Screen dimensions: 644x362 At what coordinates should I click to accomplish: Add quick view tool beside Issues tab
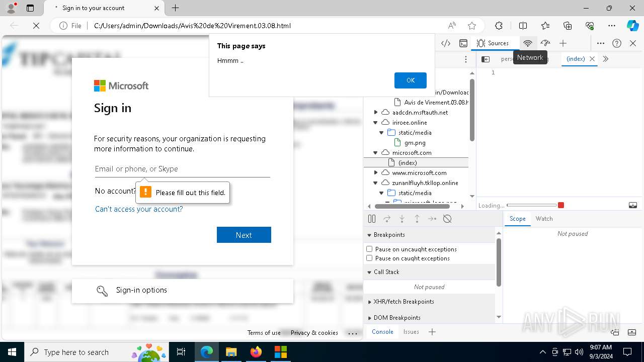[x=432, y=332]
